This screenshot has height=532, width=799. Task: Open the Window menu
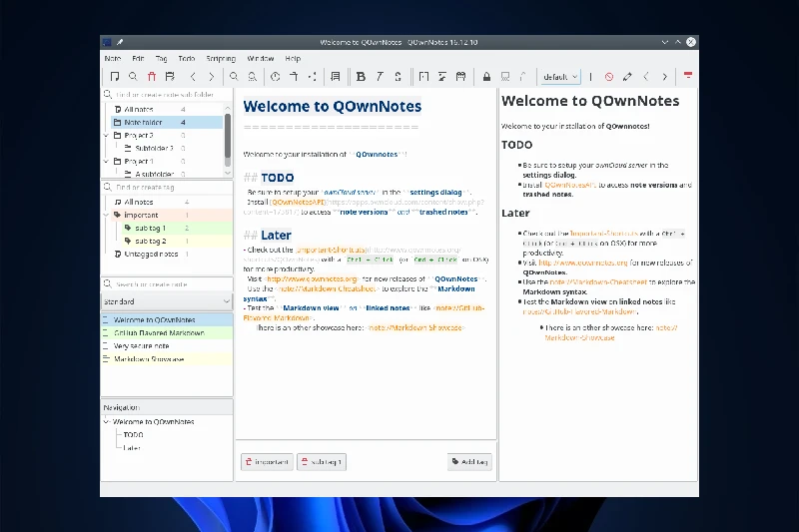[261, 59]
